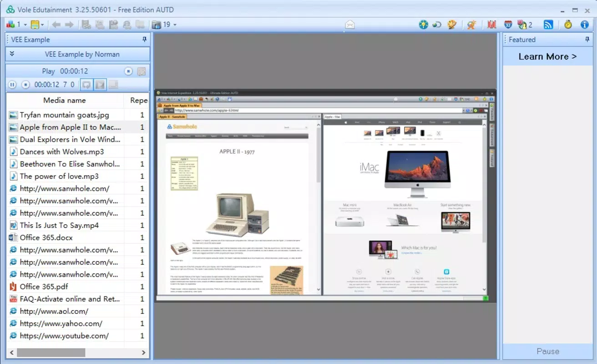Click the green refresh arrow icon
The image size is (597, 364).
tap(437, 25)
